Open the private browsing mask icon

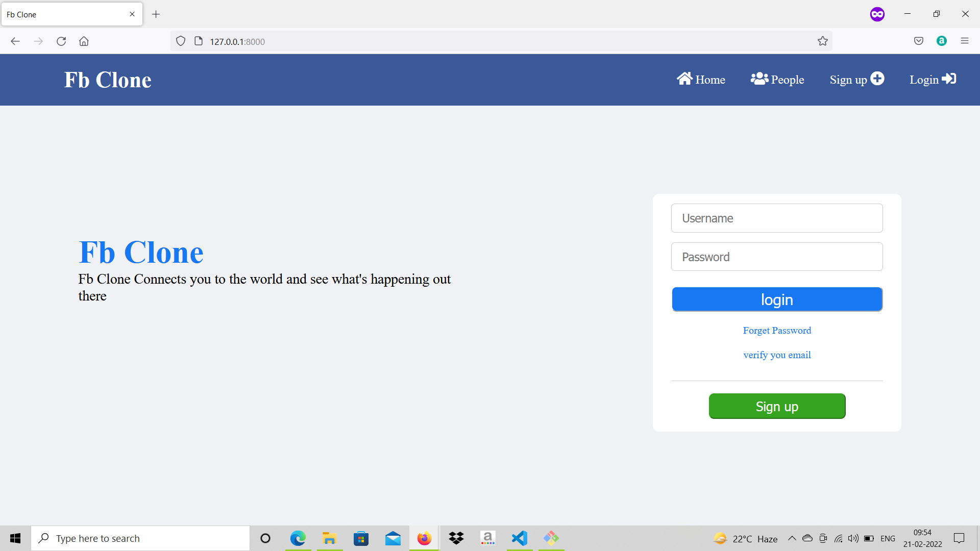pos(877,14)
